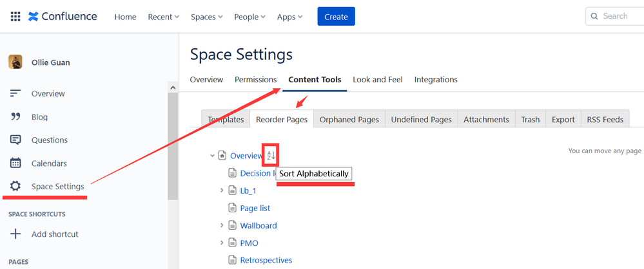Click into the Search field

615,16
